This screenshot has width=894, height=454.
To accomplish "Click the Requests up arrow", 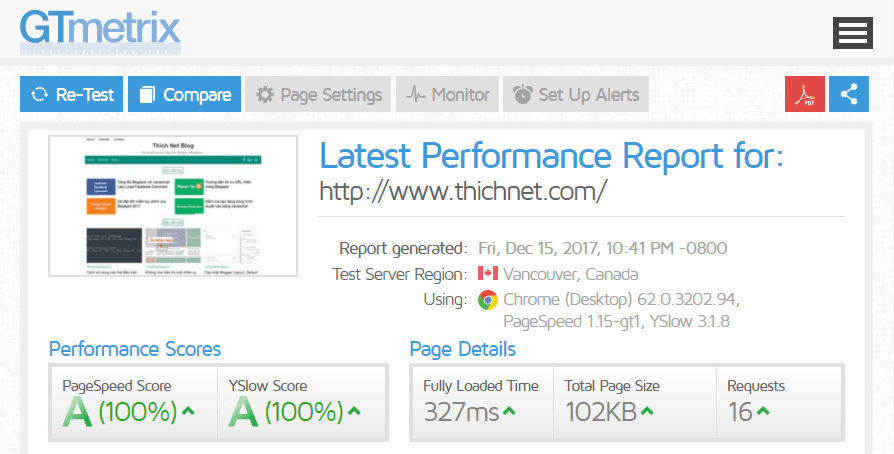I will (x=763, y=410).
